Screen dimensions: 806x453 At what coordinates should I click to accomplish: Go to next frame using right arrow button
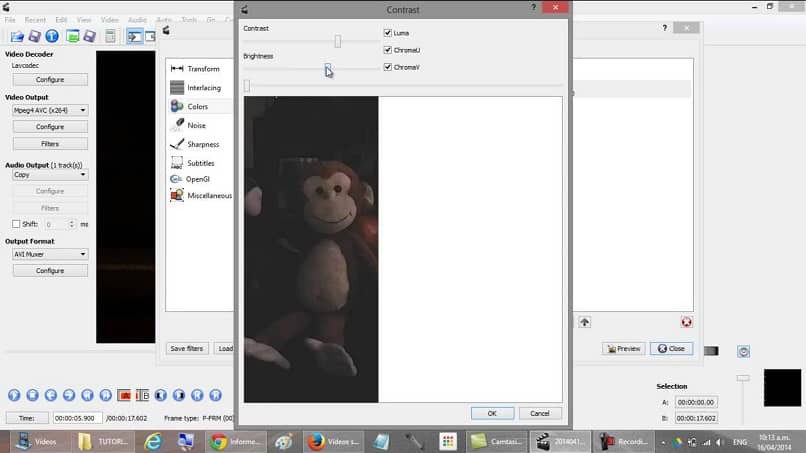click(x=69, y=395)
